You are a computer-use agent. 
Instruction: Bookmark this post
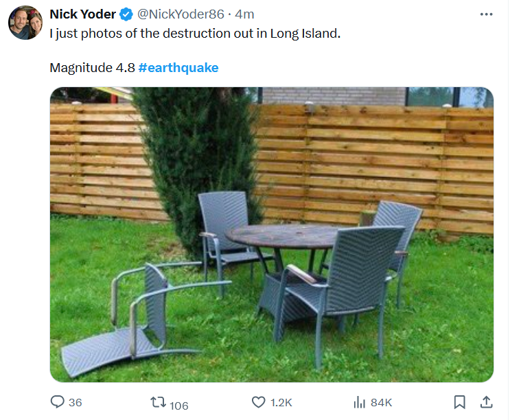tap(460, 402)
